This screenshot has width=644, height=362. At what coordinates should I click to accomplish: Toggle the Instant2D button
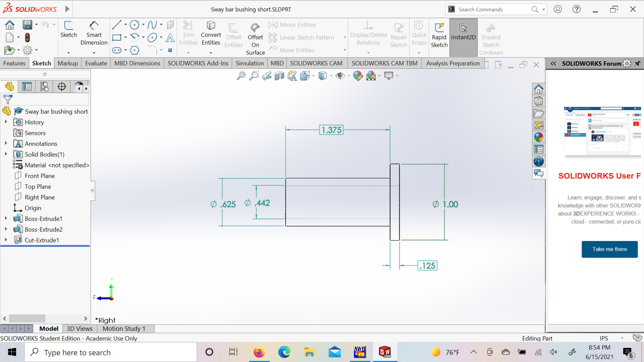click(463, 32)
